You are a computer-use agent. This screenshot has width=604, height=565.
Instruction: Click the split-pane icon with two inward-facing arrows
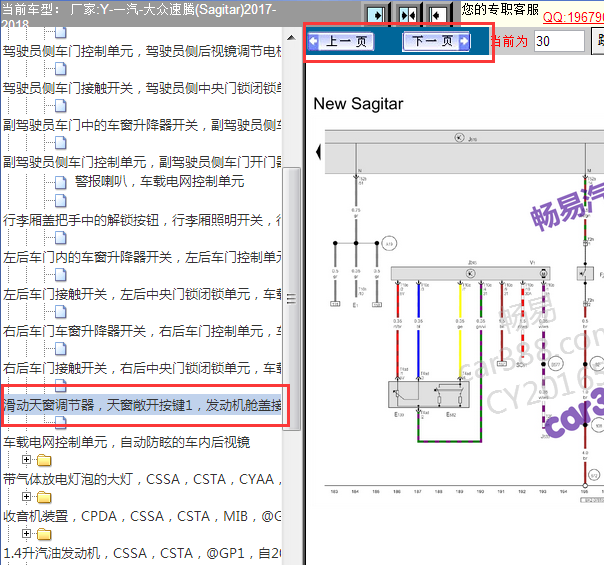tap(408, 15)
